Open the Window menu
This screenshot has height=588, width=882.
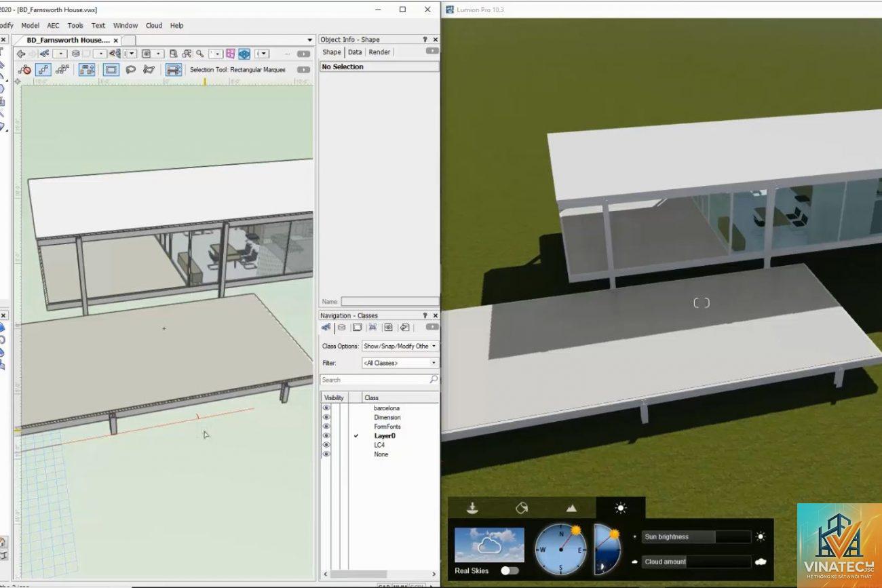coord(126,26)
